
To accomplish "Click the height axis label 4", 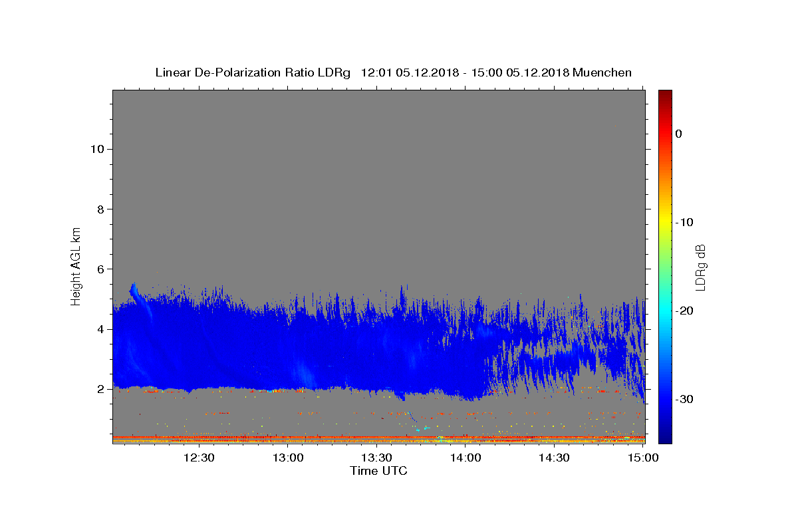I will click(x=100, y=329).
